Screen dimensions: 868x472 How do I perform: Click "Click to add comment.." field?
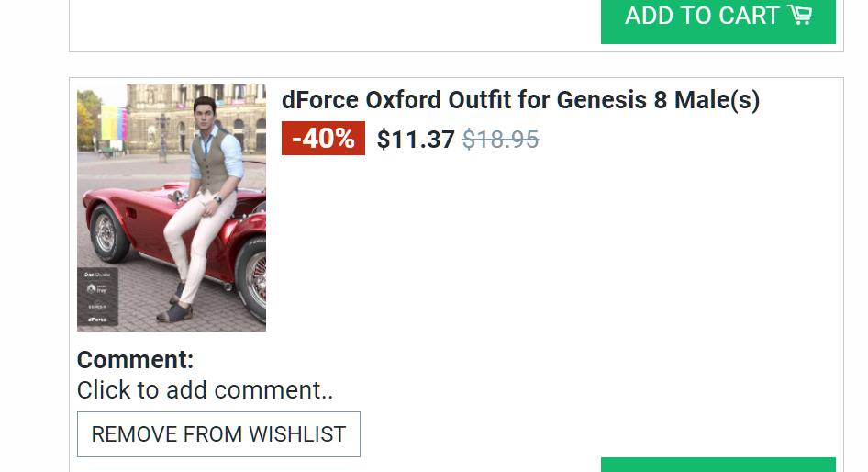pos(206,390)
